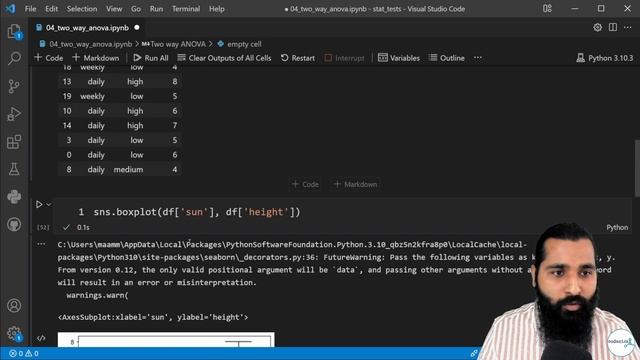This screenshot has height=360, width=640.
Task: Run the sns.boxplot cell
Action: coord(39,204)
